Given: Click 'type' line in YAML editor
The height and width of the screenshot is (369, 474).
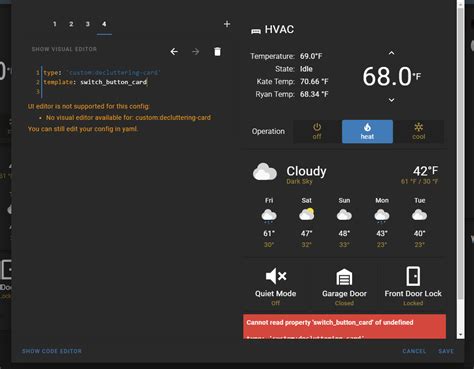Looking at the screenshot, I should 102,72.
